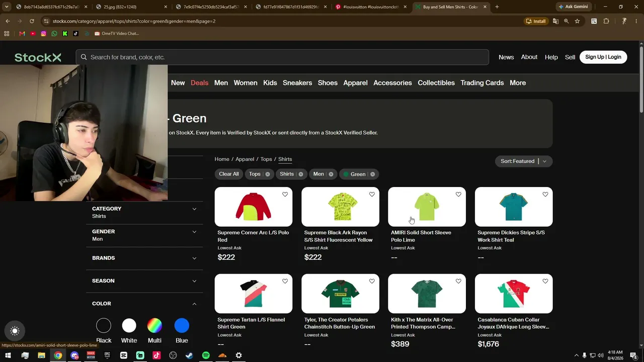The image size is (644, 362).
Task: Open OBS Studio from the taskbar
Action: point(173,355)
